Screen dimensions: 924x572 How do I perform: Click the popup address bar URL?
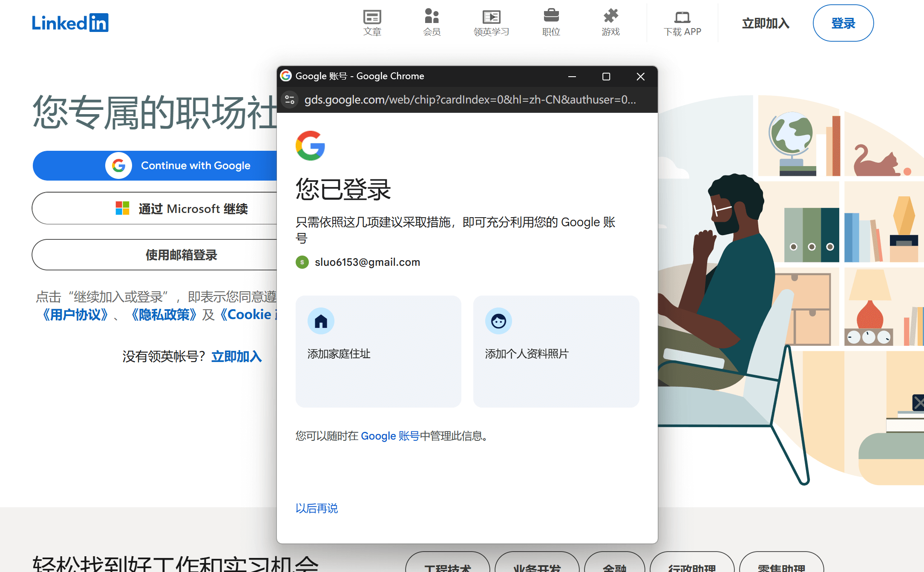point(469,100)
